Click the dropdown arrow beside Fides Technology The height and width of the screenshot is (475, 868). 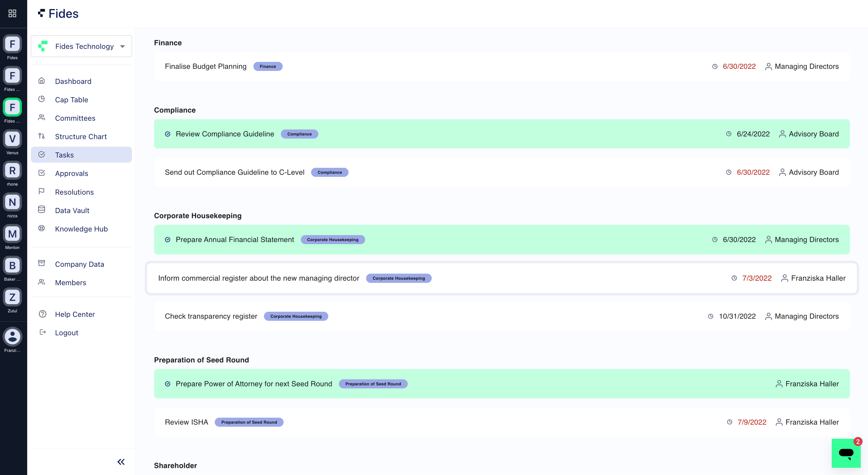click(x=122, y=46)
